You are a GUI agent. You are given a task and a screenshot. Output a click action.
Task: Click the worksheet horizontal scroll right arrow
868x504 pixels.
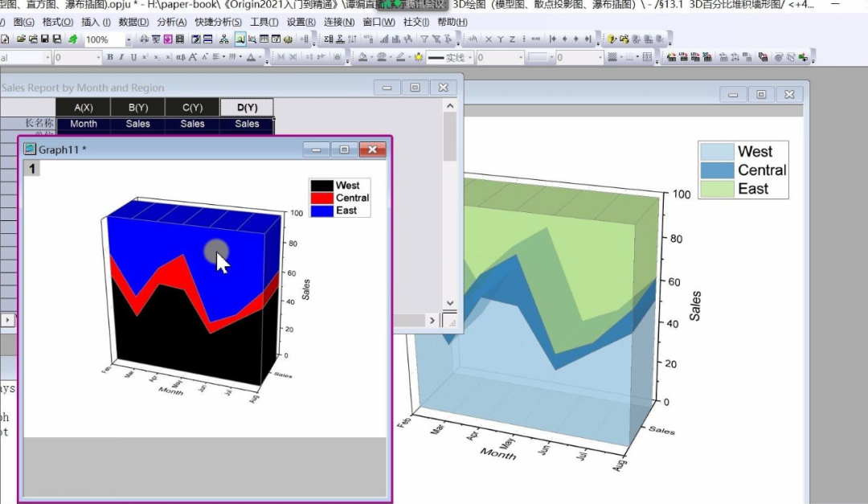pyautogui.click(x=432, y=320)
